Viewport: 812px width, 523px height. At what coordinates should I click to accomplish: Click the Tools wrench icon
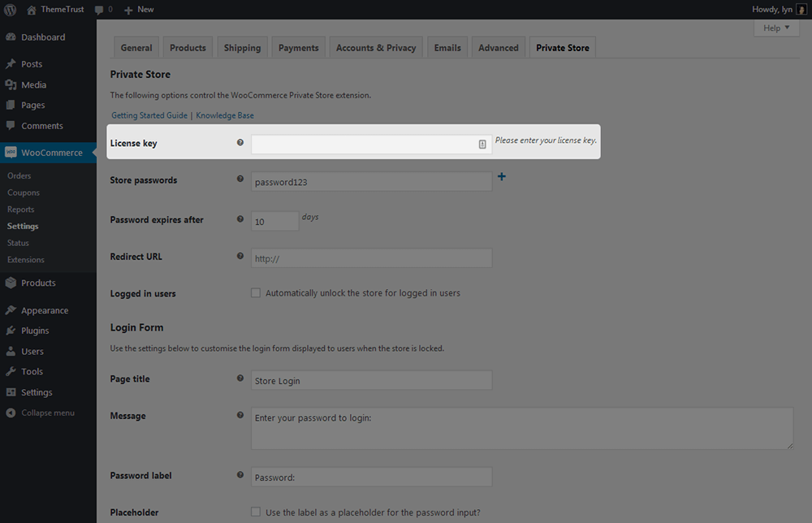[x=11, y=371]
